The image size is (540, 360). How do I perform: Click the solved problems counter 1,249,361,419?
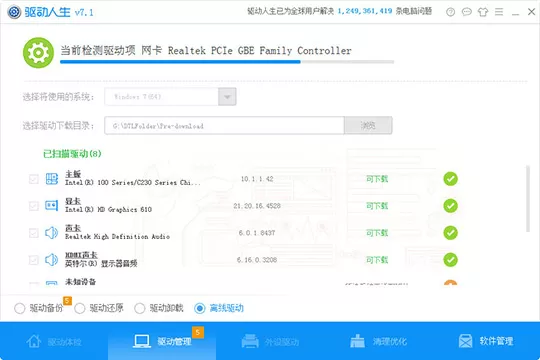365,11
